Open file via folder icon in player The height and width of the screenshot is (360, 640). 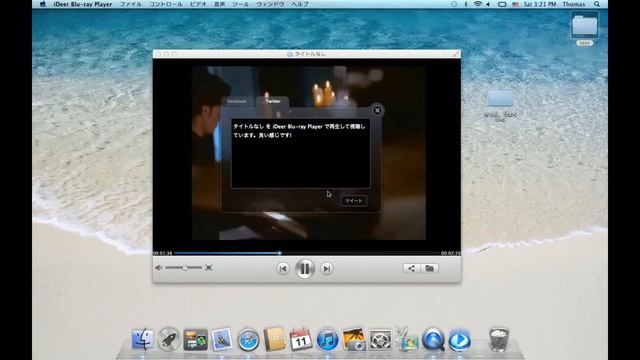(x=429, y=268)
